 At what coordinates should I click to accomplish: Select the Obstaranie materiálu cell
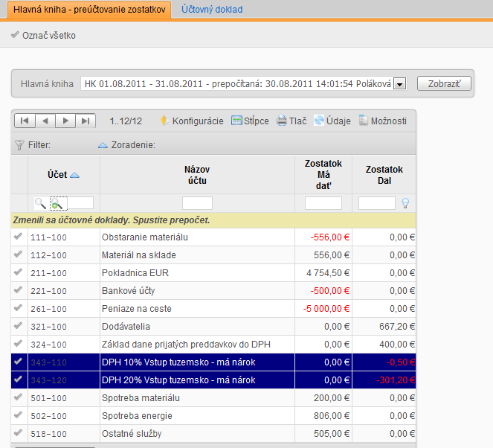pos(197,237)
